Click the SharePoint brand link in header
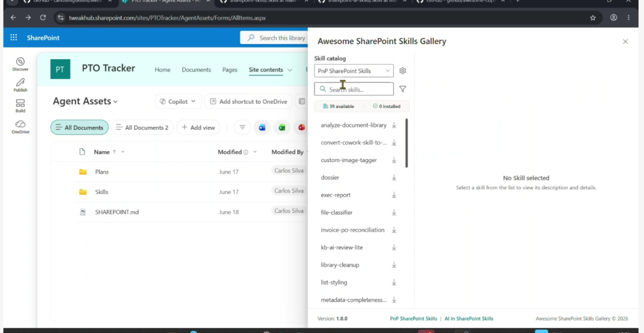 point(43,38)
